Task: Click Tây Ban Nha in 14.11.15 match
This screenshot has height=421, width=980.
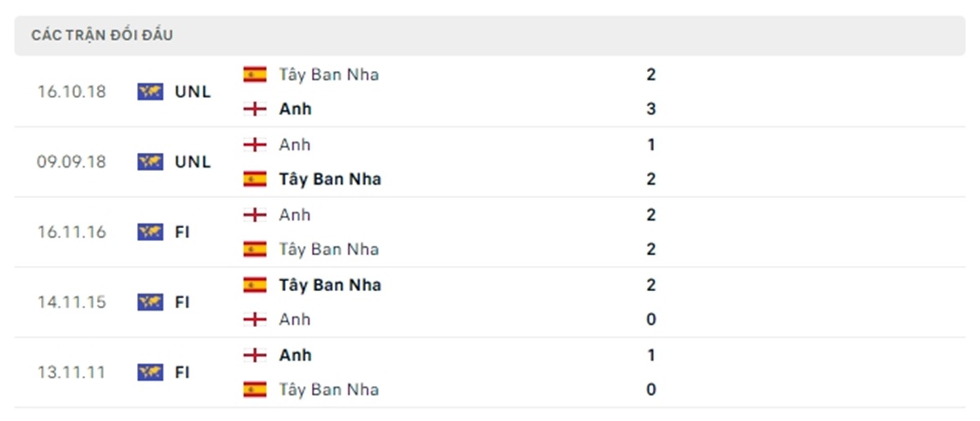Action: click(x=329, y=285)
